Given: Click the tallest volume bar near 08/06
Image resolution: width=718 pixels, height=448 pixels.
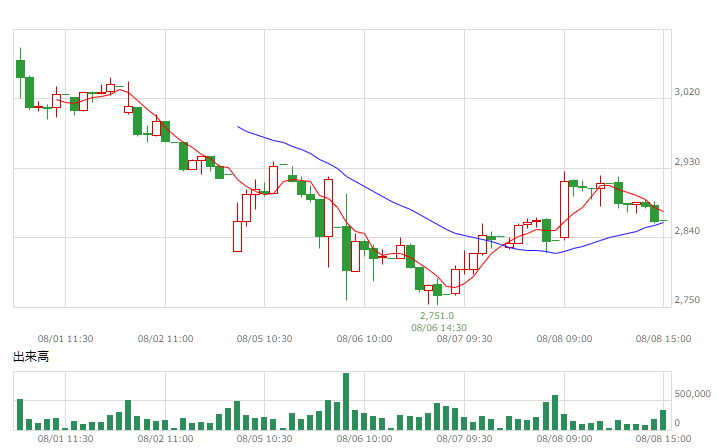Looking at the screenshot, I should click(346, 402).
